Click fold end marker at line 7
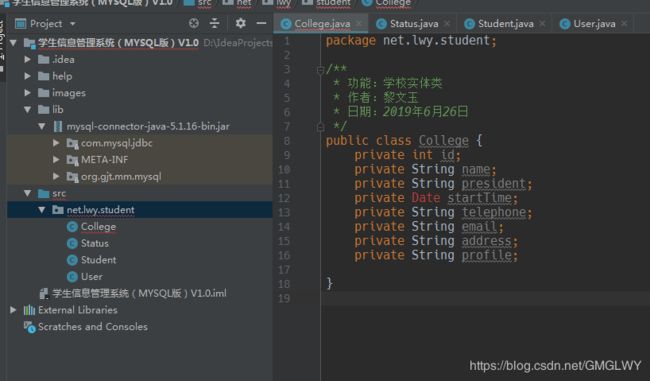The image size is (650, 381). [x=320, y=126]
